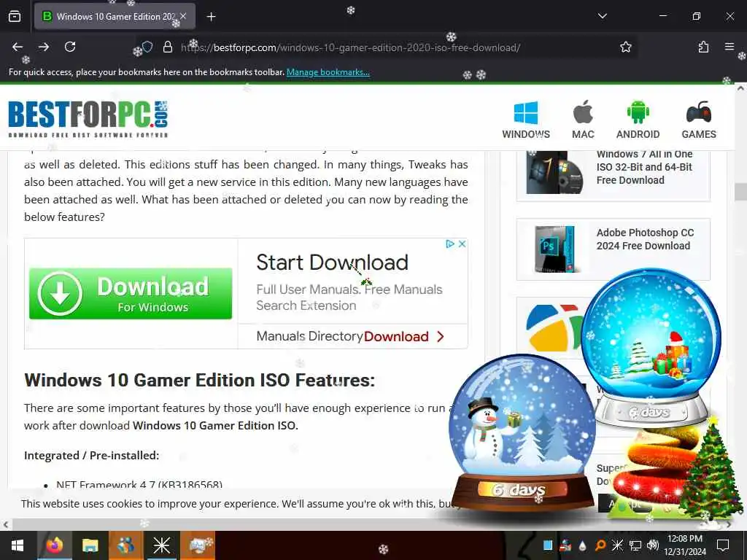Click the colorful figures app taskbar icon
747x560 pixels.
click(125, 545)
